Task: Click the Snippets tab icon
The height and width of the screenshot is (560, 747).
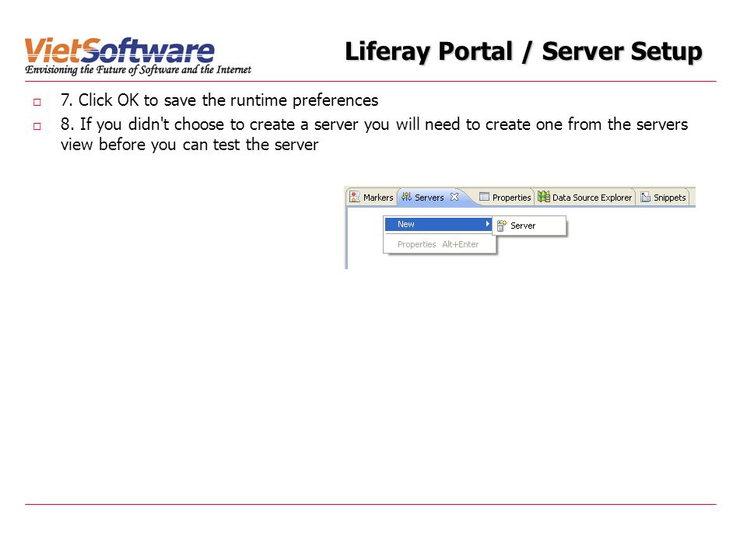Action: [x=646, y=197]
